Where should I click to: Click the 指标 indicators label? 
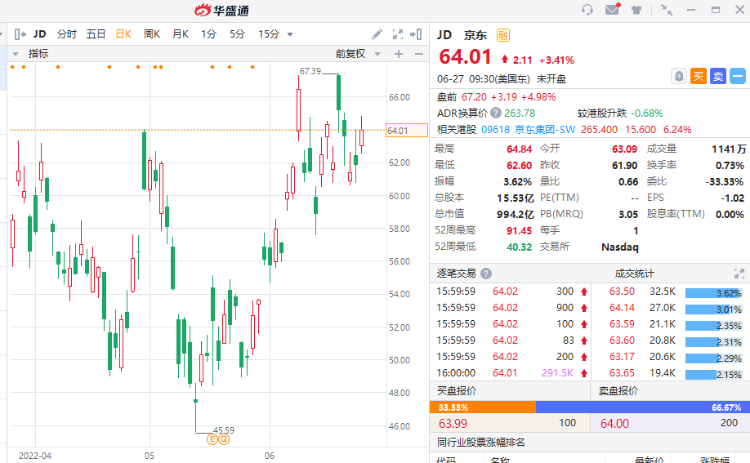pos(38,54)
